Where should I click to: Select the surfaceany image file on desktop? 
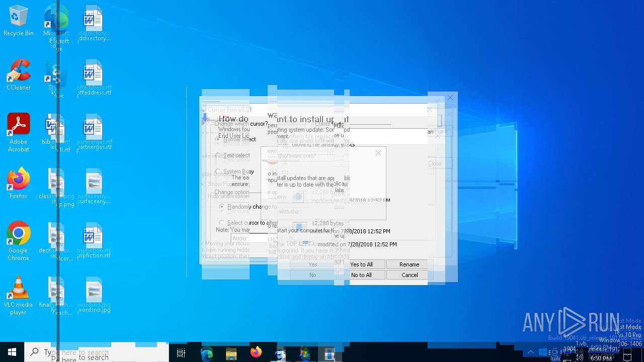pos(94,187)
